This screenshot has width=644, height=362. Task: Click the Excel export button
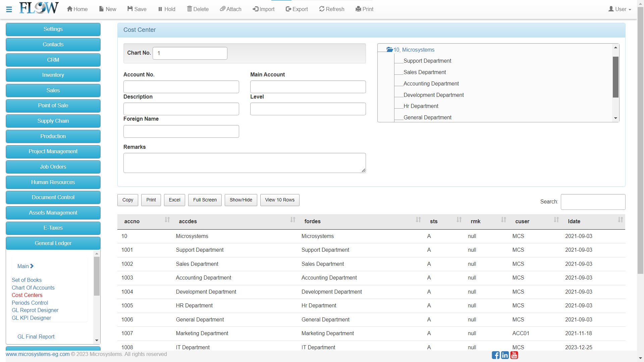(x=174, y=200)
